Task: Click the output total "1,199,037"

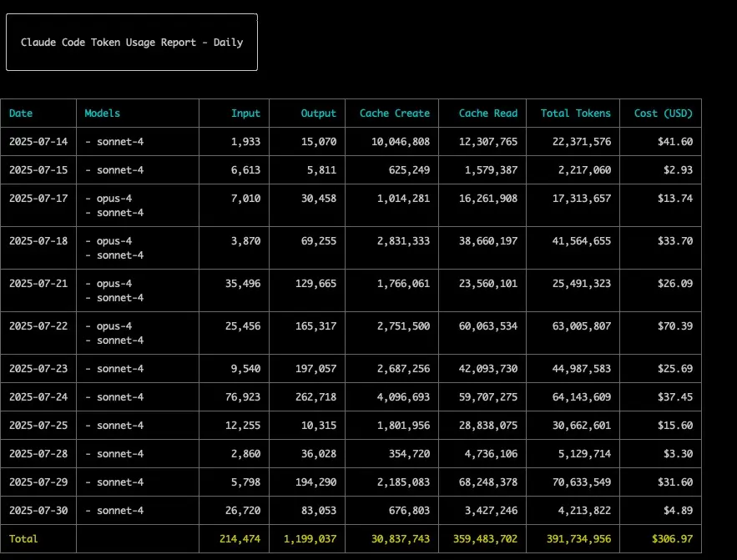Action: pos(310,539)
